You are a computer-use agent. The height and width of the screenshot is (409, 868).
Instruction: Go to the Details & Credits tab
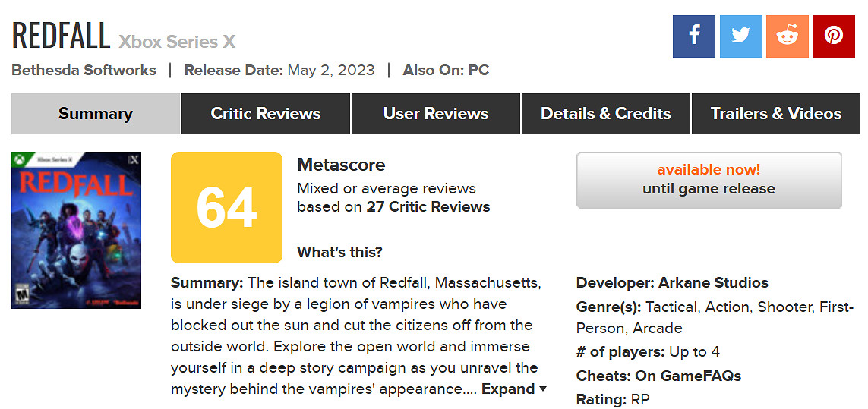606,114
